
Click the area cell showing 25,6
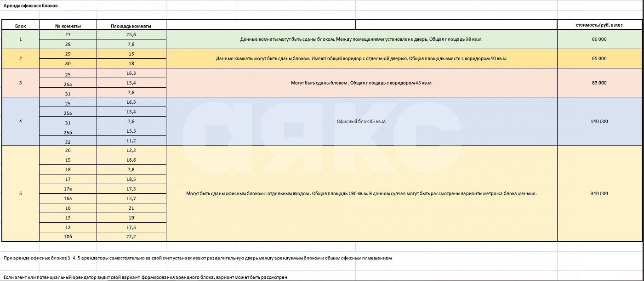[x=131, y=35]
